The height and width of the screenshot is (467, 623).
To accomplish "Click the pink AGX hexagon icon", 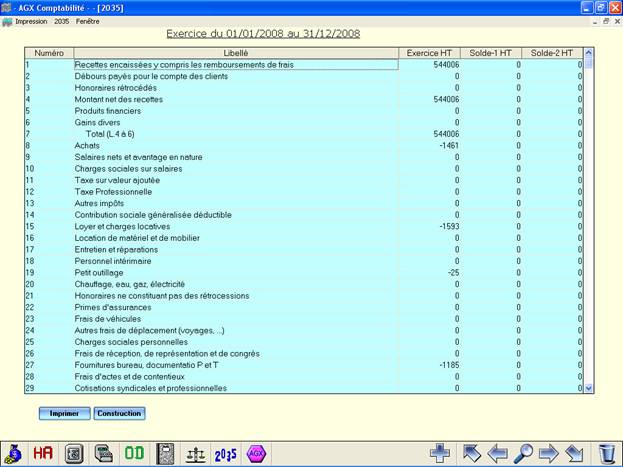I will (x=256, y=453).
